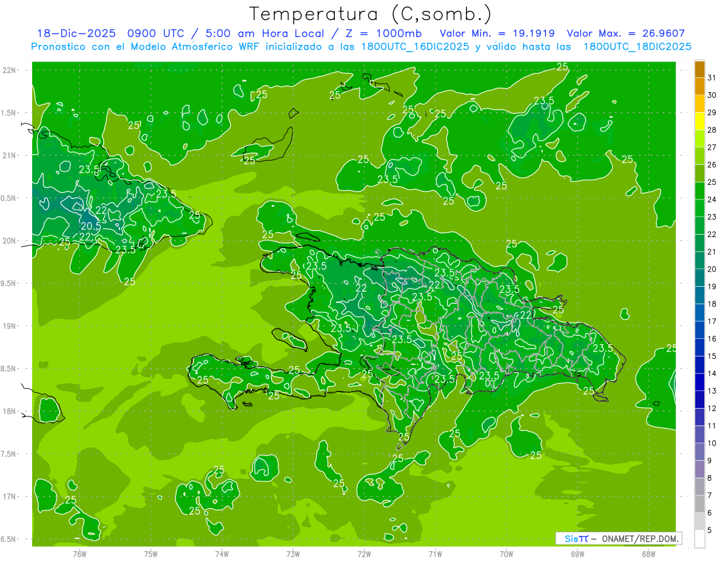Click the legend swatch between 24 and 25
Viewport: 728px width, 562px height.
coord(699,190)
